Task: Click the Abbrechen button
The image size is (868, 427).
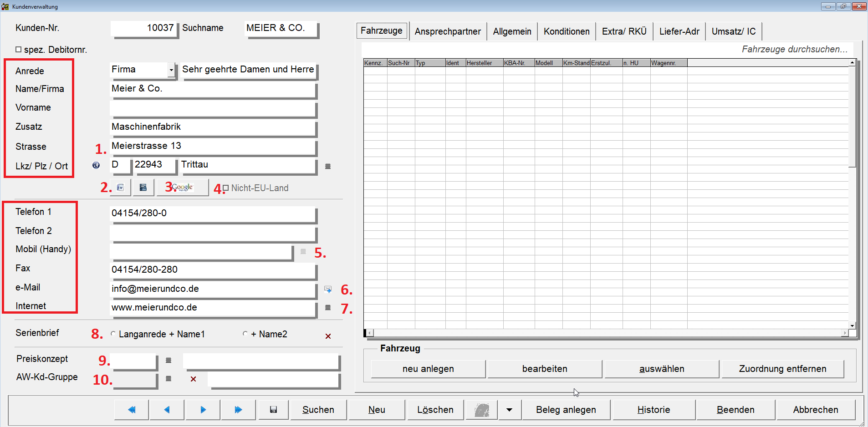Action: point(816,410)
